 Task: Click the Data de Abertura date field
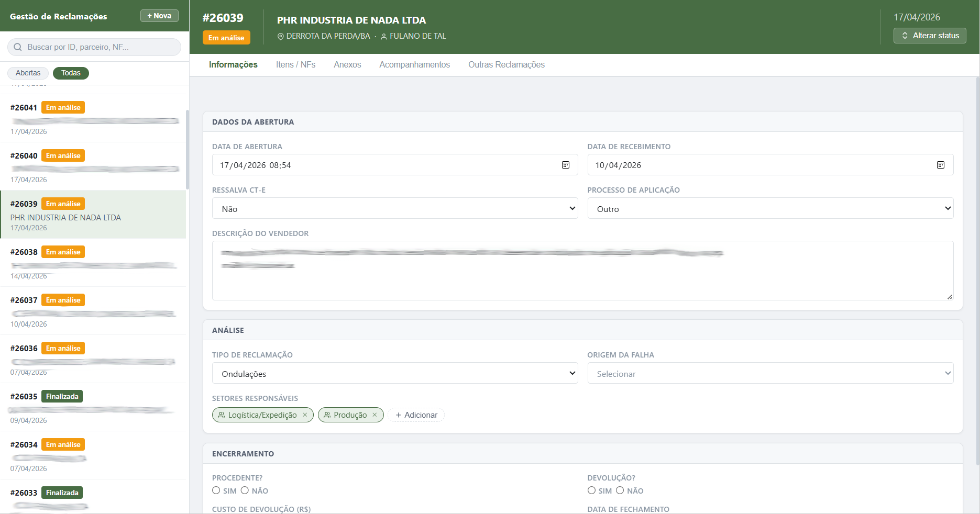[x=395, y=165]
